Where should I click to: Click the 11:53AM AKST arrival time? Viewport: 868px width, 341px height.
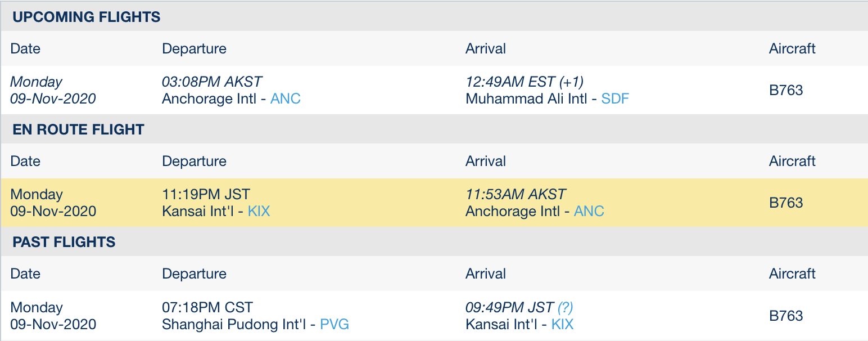516,195
